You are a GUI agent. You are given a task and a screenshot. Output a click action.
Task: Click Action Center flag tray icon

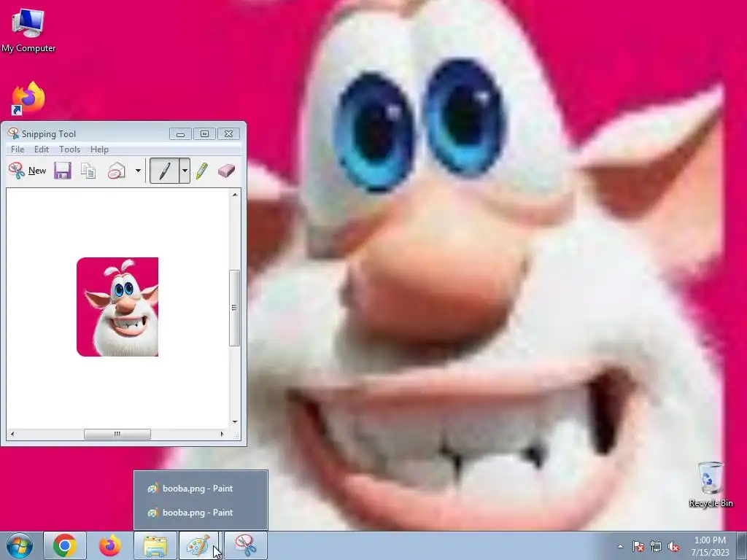pyautogui.click(x=638, y=546)
